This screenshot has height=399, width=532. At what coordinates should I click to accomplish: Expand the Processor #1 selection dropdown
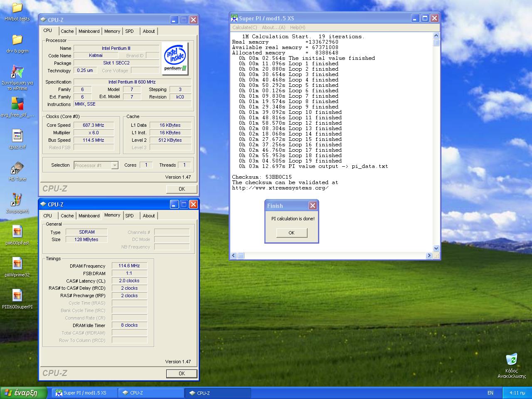(x=115, y=165)
